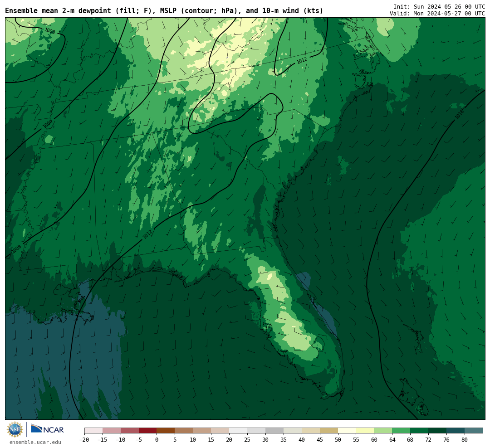The width and height of the screenshot is (490, 448).
Task: Click the 80 colorbar tick label
Action: pyautogui.click(x=465, y=440)
